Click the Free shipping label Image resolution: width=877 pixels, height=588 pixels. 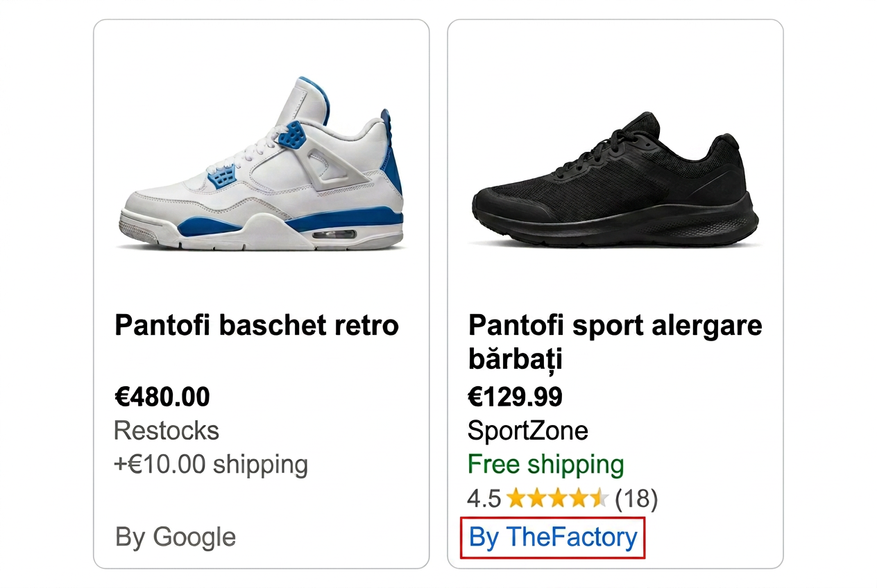(545, 464)
